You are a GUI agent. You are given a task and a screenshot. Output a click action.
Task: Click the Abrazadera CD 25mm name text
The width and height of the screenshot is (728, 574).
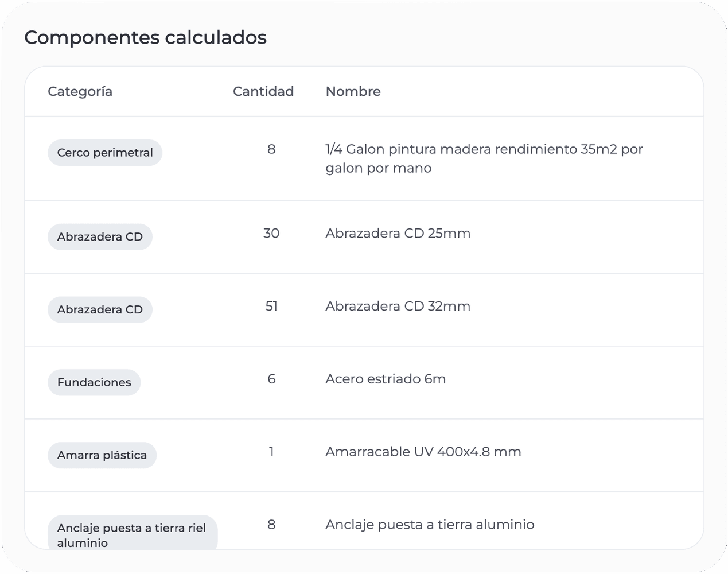(398, 233)
